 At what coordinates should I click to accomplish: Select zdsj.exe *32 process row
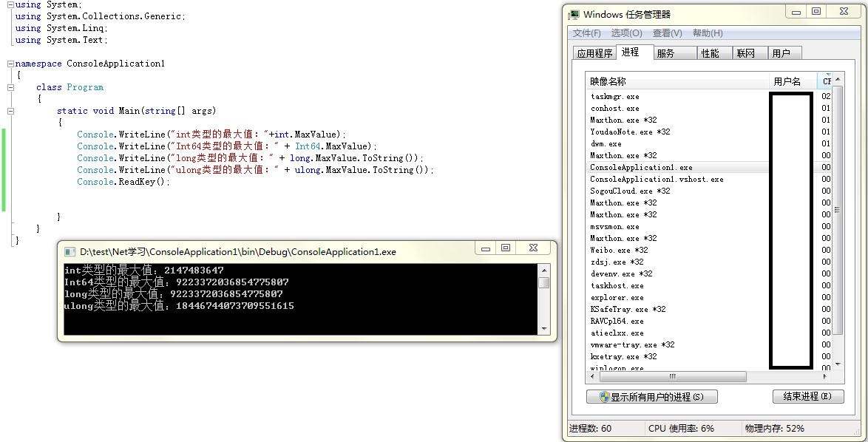[x=709, y=262]
